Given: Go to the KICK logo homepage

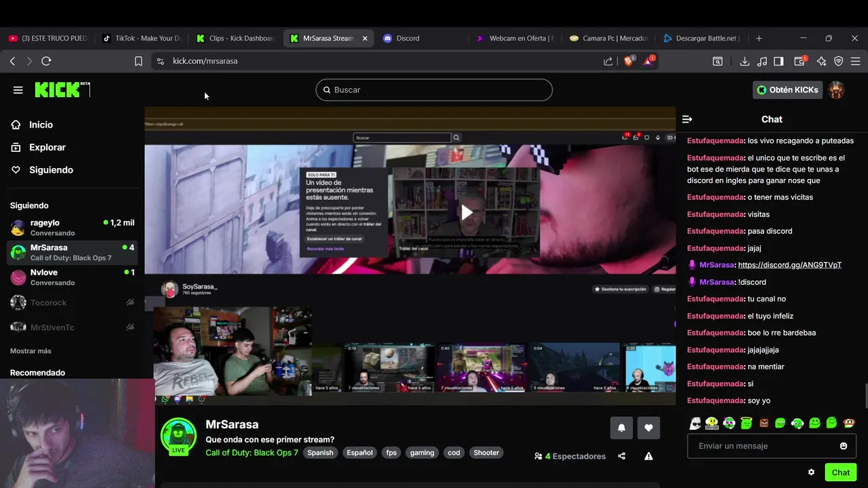Looking at the screenshot, I should click(62, 89).
